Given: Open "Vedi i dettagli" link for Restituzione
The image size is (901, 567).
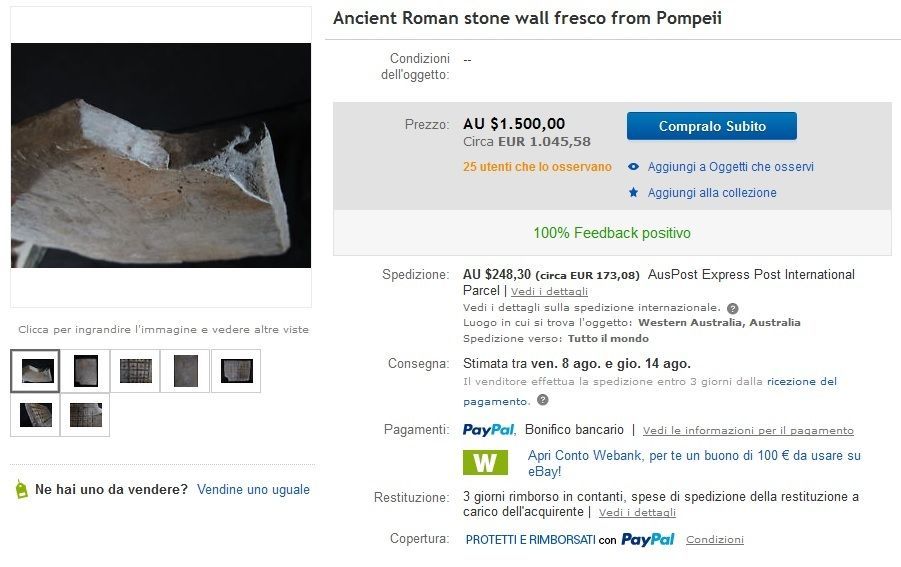Looking at the screenshot, I should (637, 513).
